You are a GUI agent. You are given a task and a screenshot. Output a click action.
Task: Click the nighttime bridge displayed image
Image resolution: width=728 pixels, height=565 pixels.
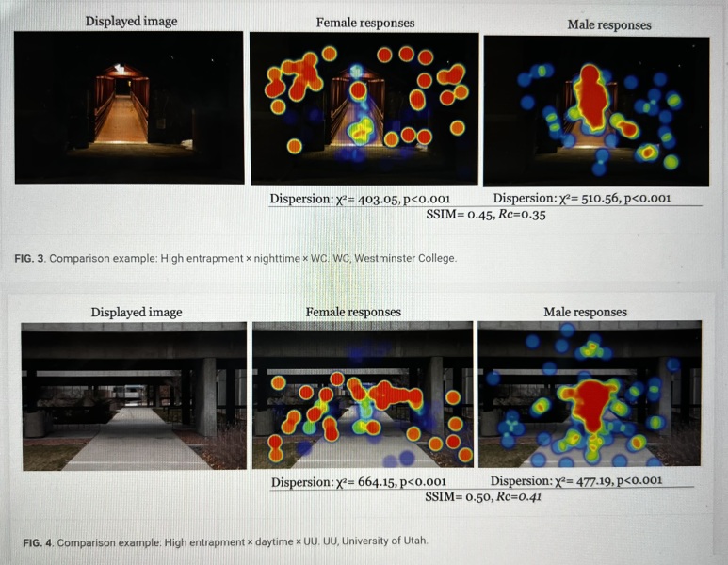point(128,107)
